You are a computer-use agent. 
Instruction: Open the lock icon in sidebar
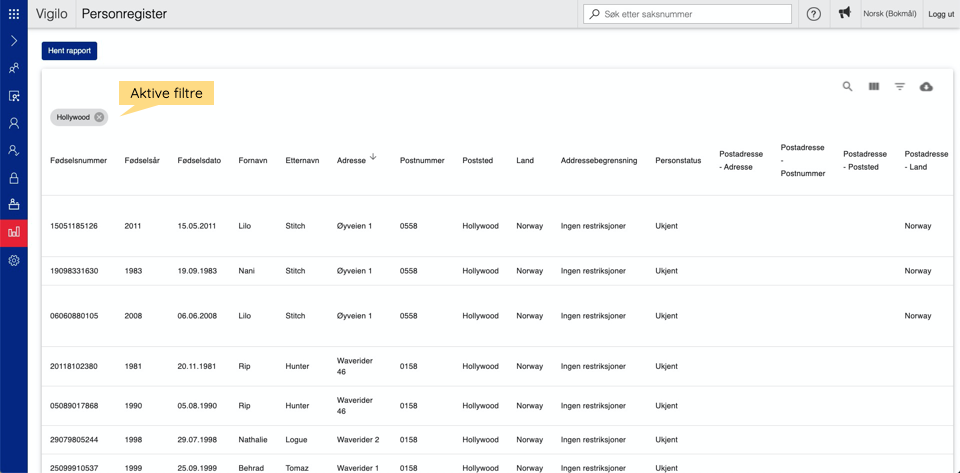tap(14, 178)
